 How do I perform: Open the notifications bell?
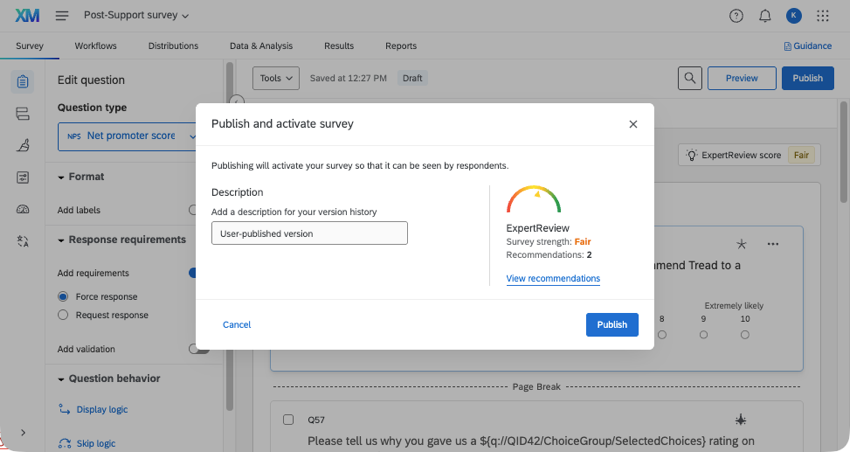(765, 16)
